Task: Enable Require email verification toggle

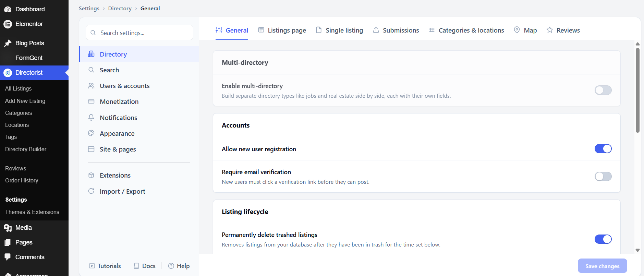Action: 603,176
